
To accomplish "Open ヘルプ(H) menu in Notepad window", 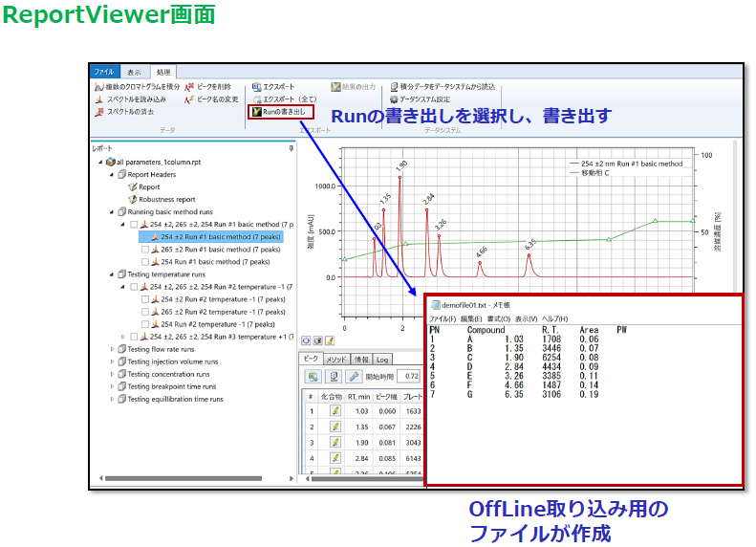I will (x=554, y=318).
